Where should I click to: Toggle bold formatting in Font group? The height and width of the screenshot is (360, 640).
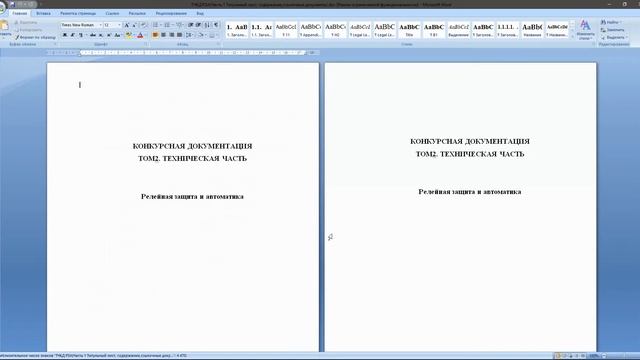coord(64,35)
